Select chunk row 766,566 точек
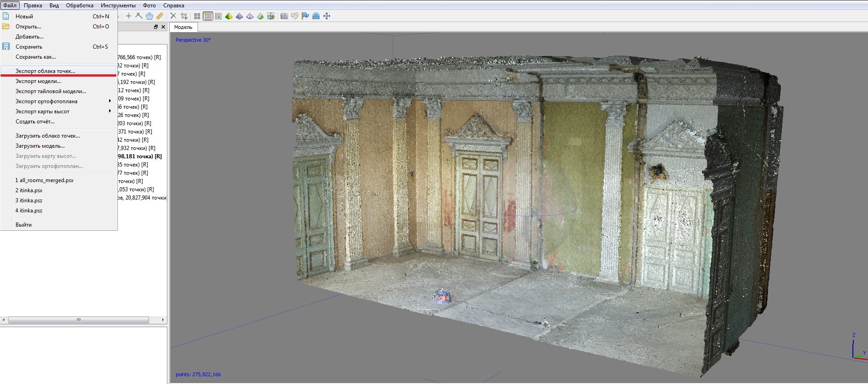868x384 pixels. pyautogui.click(x=139, y=57)
